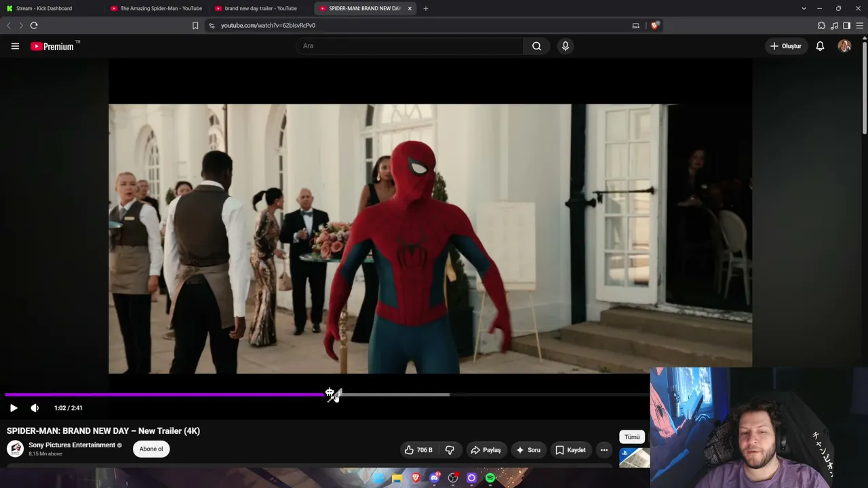Open the Brave main menu
This screenshot has width=868, height=488.
(x=859, y=26)
